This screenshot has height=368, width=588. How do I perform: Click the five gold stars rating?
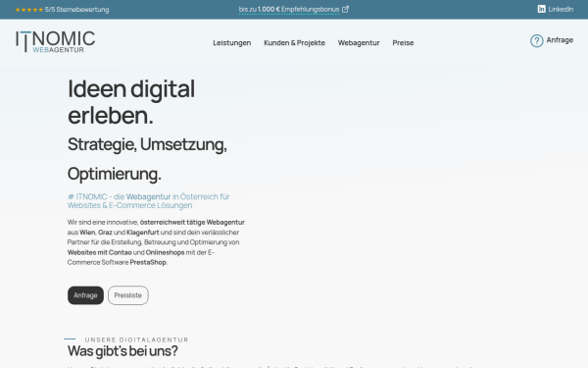29,10
